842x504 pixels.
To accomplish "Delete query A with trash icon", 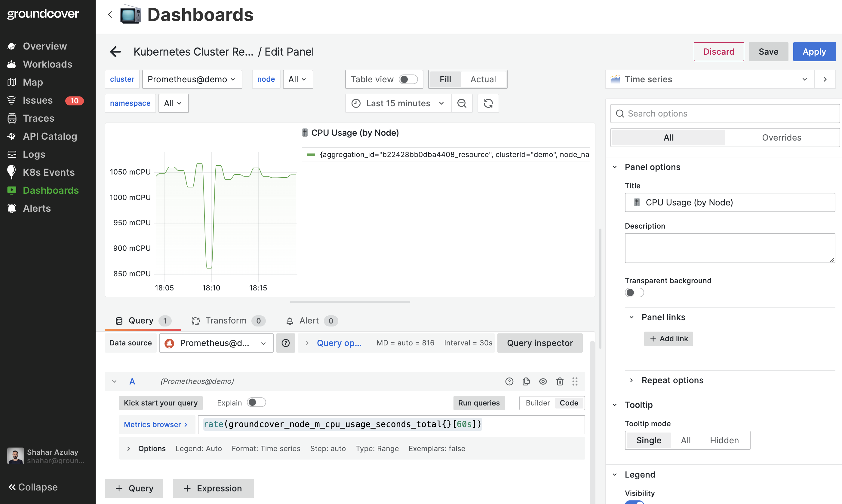I will pos(560,381).
